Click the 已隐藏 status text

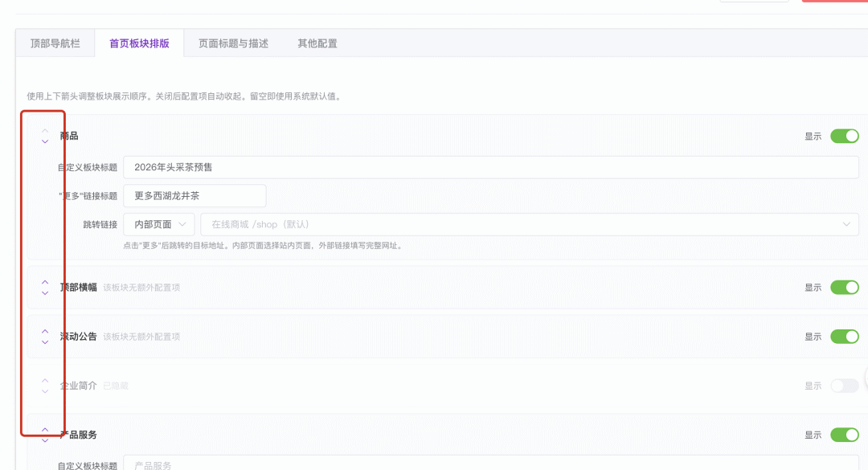(116, 386)
